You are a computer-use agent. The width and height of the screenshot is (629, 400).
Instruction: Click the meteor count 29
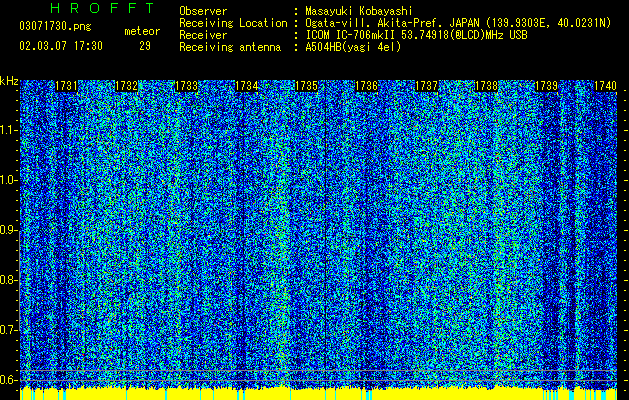(145, 46)
